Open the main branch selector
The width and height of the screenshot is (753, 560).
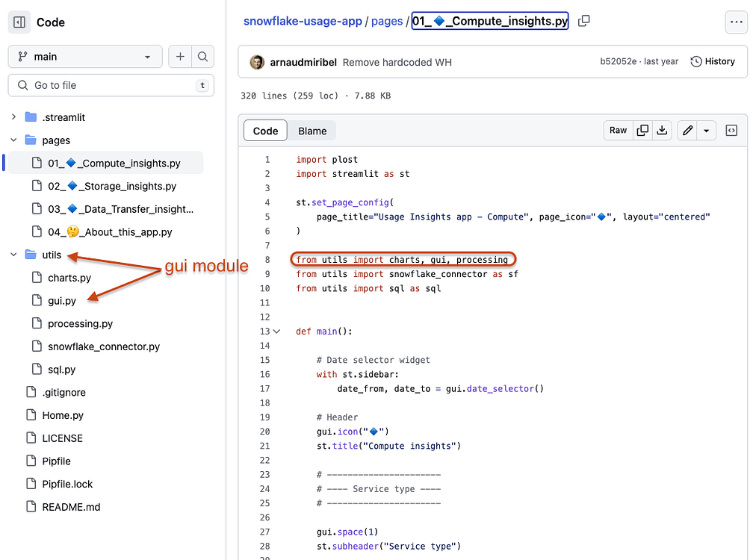click(84, 56)
